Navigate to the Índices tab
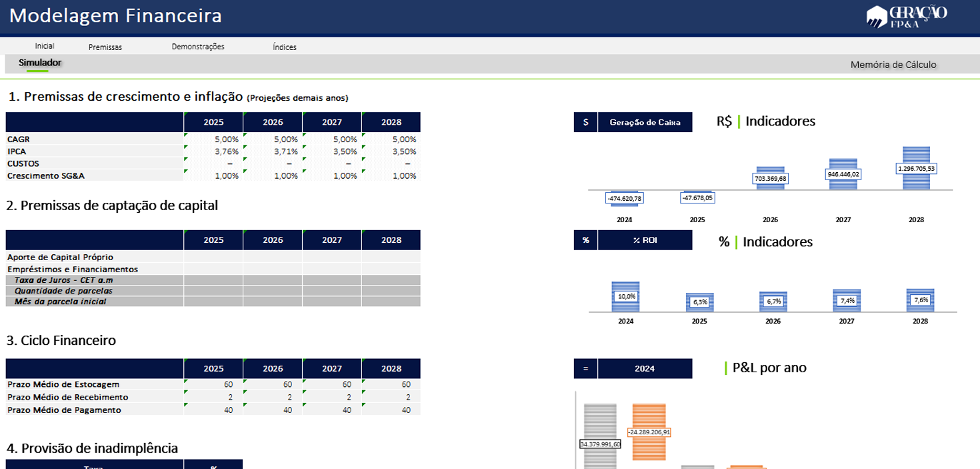The image size is (980, 469). (x=285, y=47)
